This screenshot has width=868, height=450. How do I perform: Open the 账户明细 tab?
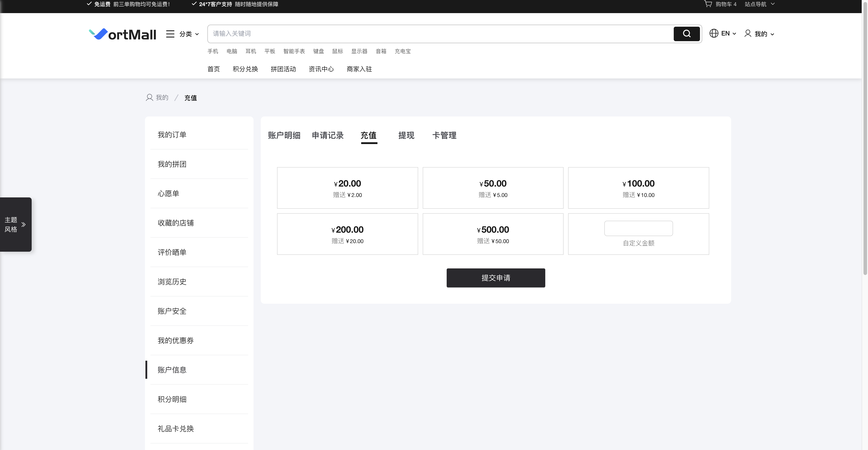(x=284, y=135)
